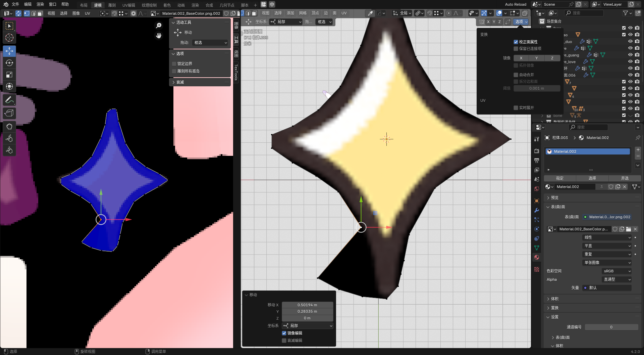This screenshot has width=644, height=355.
Task: Select the 2D Cursor tool
Action: click(x=9, y=38)
